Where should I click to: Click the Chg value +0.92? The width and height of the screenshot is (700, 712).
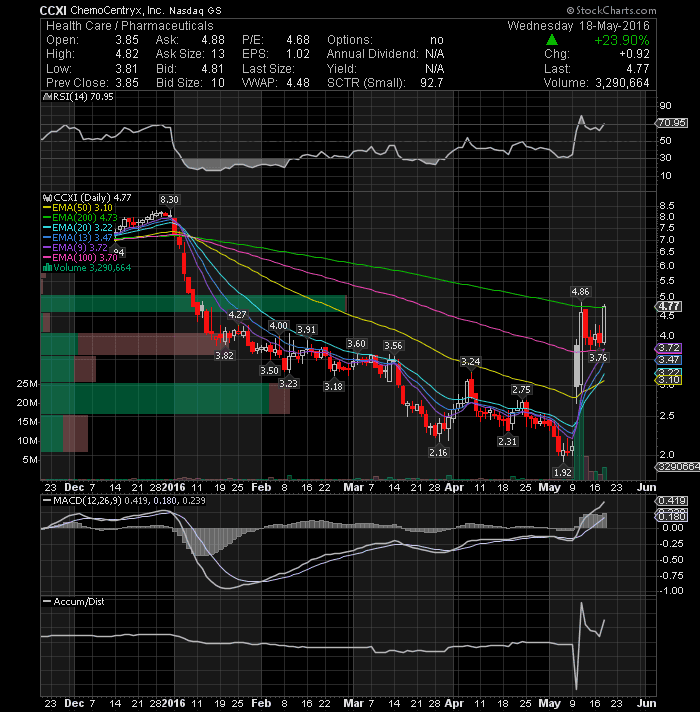point(634,54)
